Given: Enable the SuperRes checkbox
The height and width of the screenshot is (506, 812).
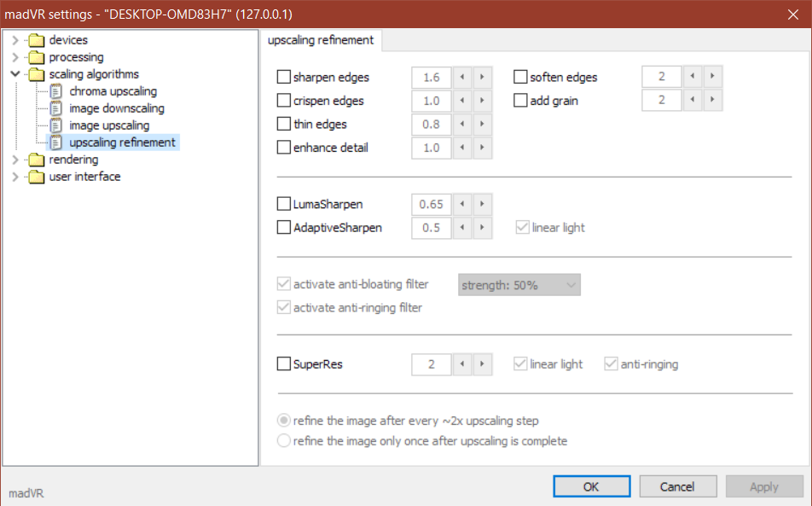Looking at the screenshot, I should [x=284, y=364].
